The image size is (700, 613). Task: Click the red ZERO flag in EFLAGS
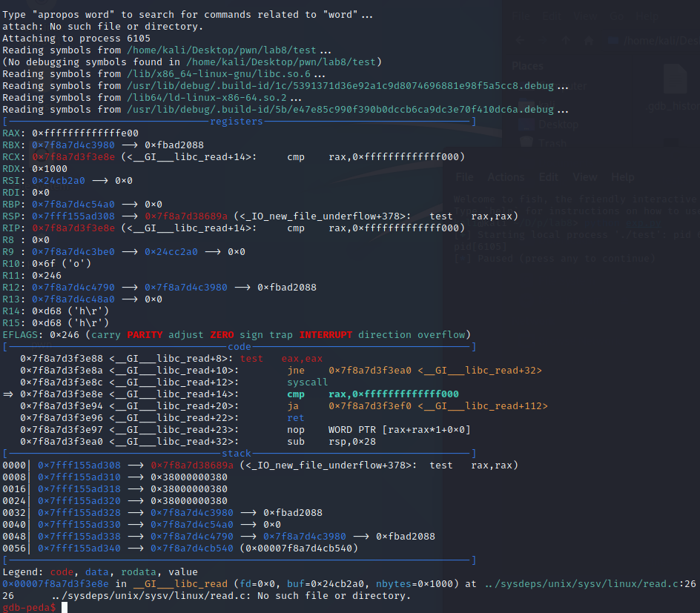click(222, 334)
